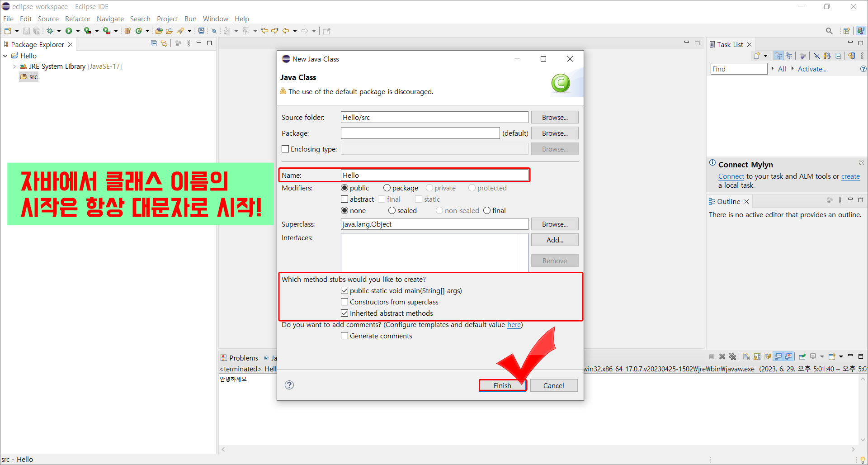Image resolution: width=868 pixels, height=465 pixels.
Task: Click the Open Perspective icon
Action: tap(846, 31)
